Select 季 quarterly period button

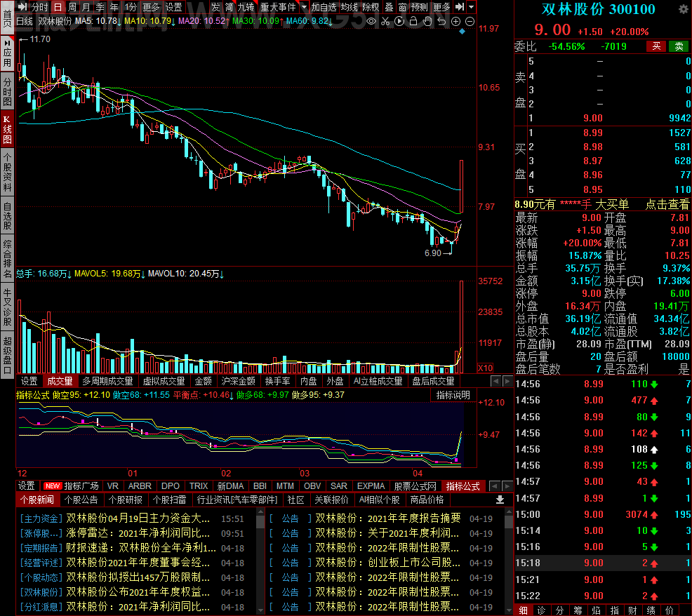point(100,7)
